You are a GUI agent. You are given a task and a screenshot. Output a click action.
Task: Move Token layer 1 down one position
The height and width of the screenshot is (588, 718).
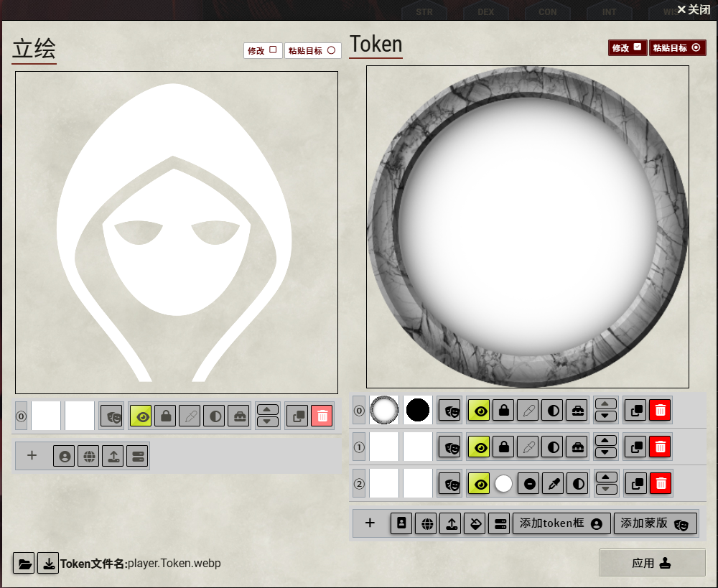pos(606,453)
